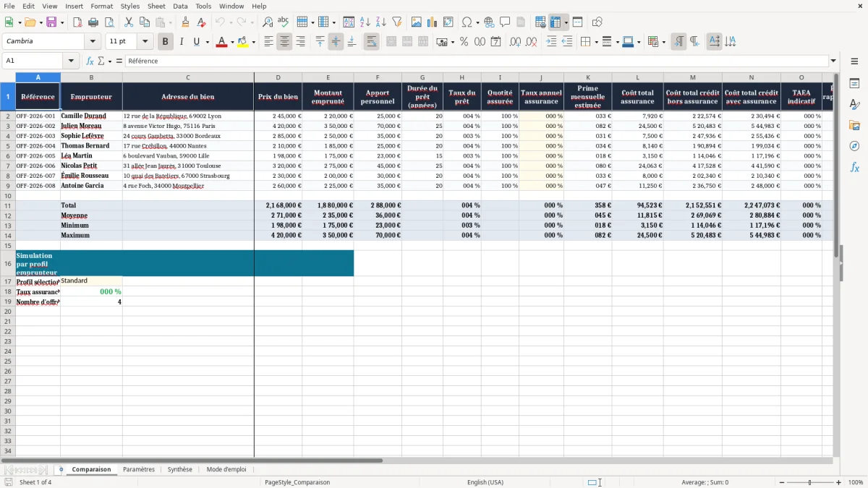Open Paste options dropdown arrow
Viewport: 868px width, 488px height.
[170, 22]
